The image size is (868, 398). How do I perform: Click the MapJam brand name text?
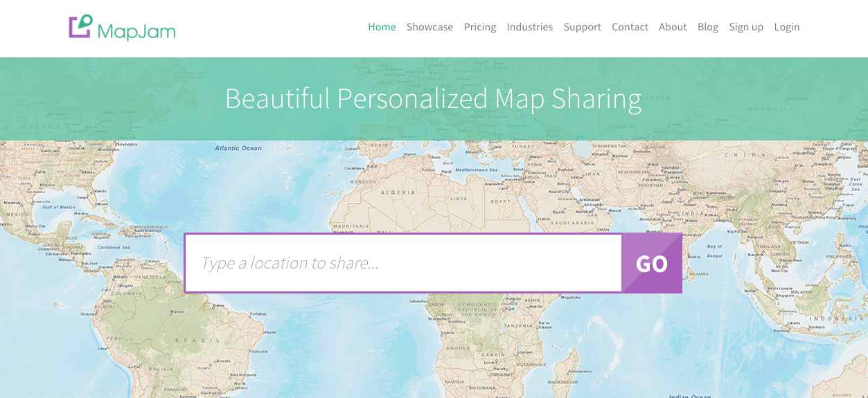tap(136, 31)
